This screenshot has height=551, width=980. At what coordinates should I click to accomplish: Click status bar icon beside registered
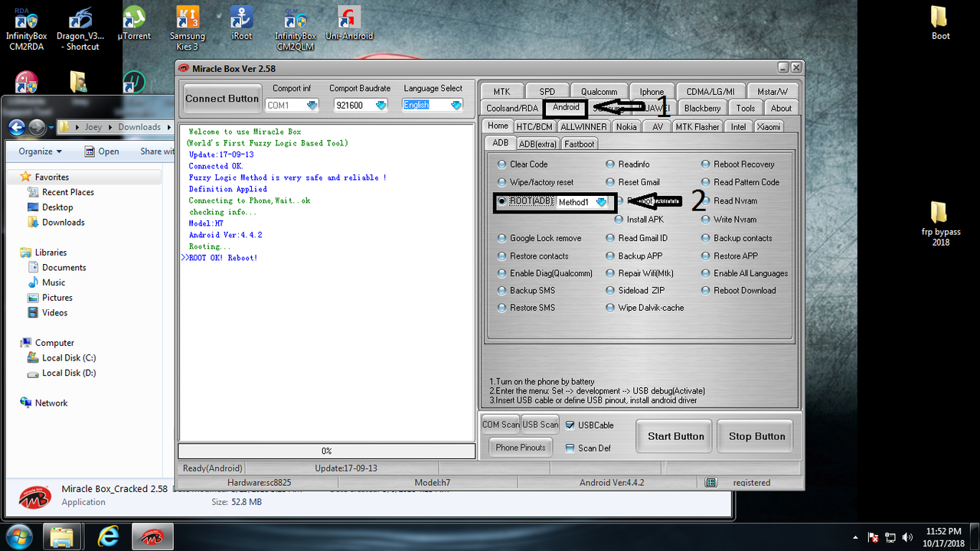pos(710,482)
